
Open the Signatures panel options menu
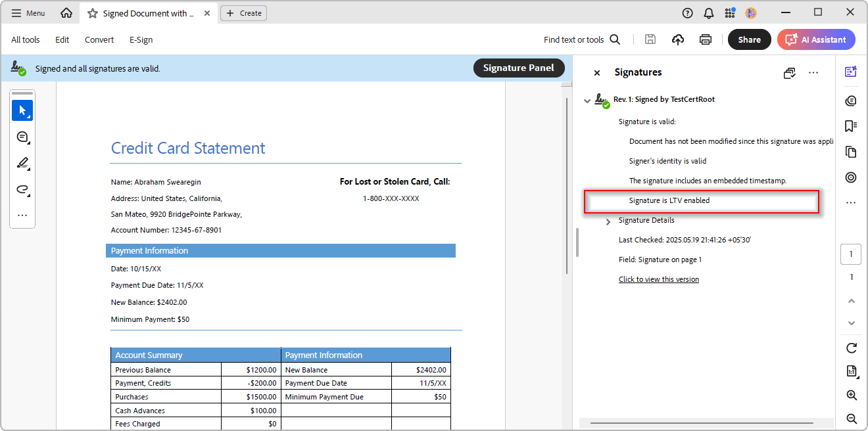pos(813,73)
